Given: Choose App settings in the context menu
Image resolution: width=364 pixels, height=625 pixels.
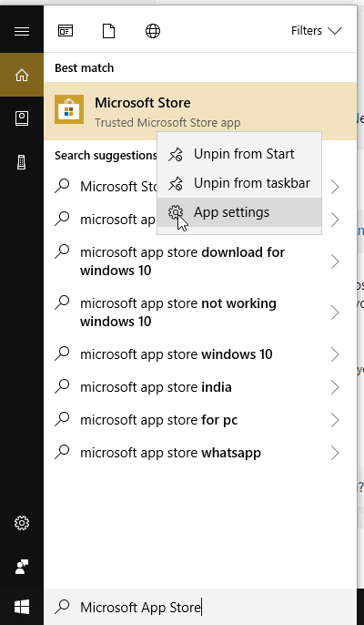Looking at the screenshot, I should [x=239, y=212].
